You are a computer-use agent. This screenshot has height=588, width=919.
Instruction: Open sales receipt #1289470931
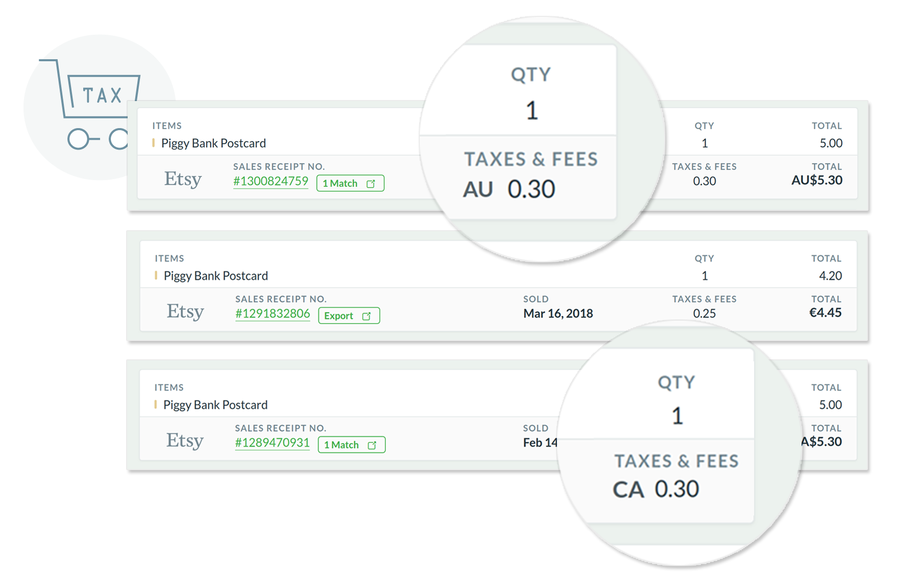pos(272,443)
